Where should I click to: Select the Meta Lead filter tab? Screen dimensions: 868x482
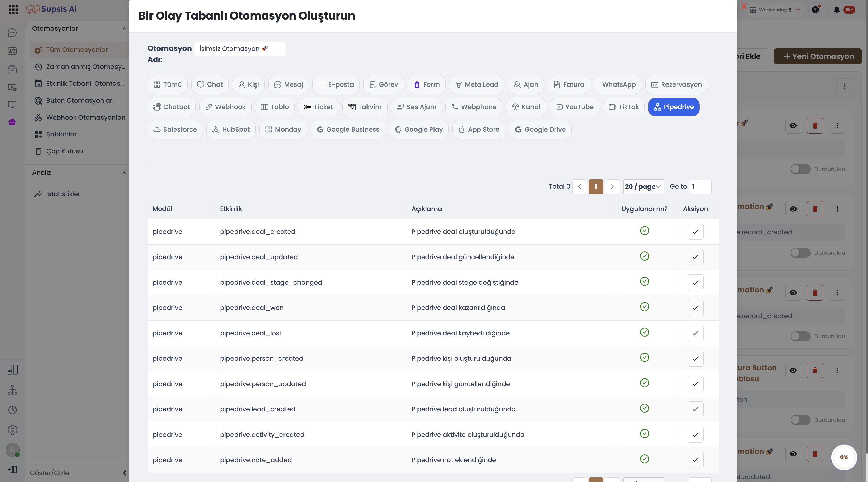point(477,84)
